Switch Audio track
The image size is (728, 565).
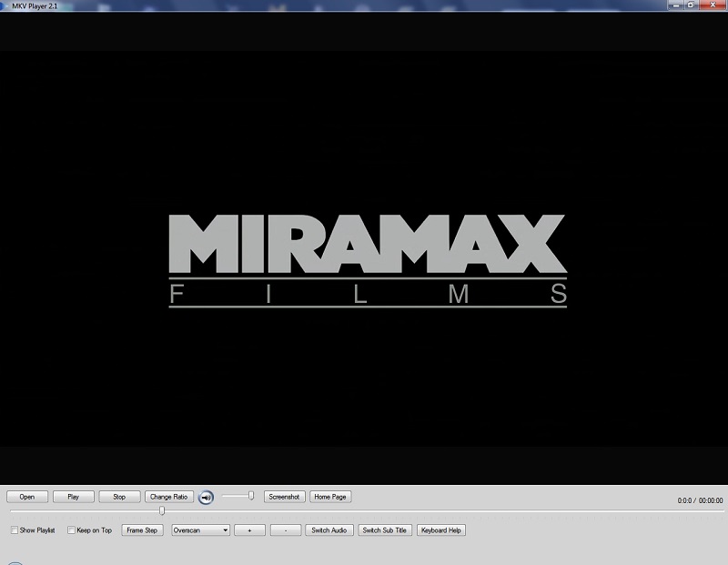[x=329, y=530]
